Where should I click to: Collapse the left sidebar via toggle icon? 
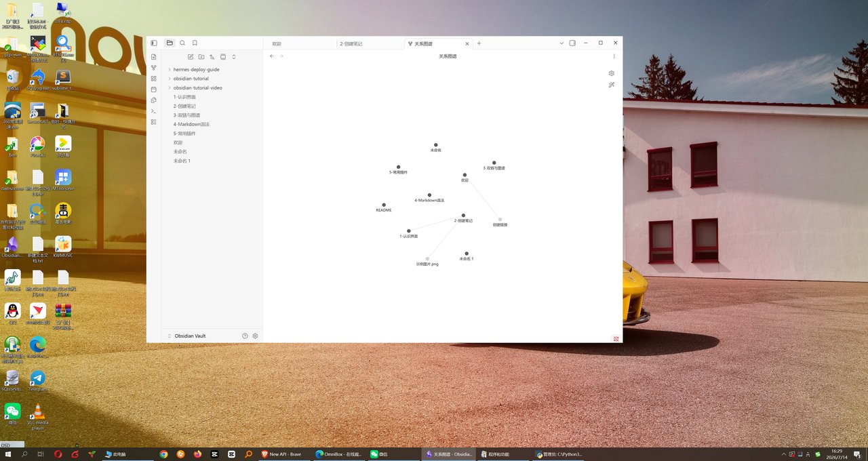(154, 43)
